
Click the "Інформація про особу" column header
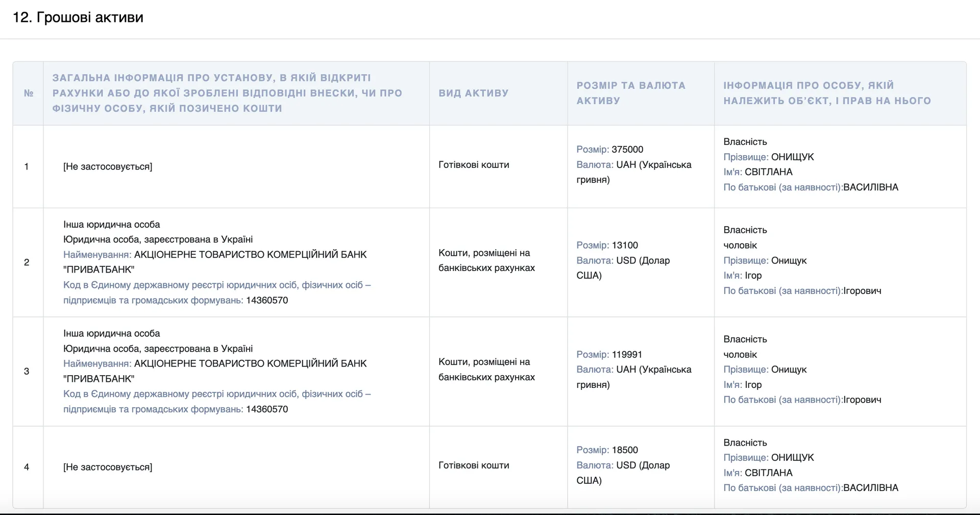click(x=827, y=93)
